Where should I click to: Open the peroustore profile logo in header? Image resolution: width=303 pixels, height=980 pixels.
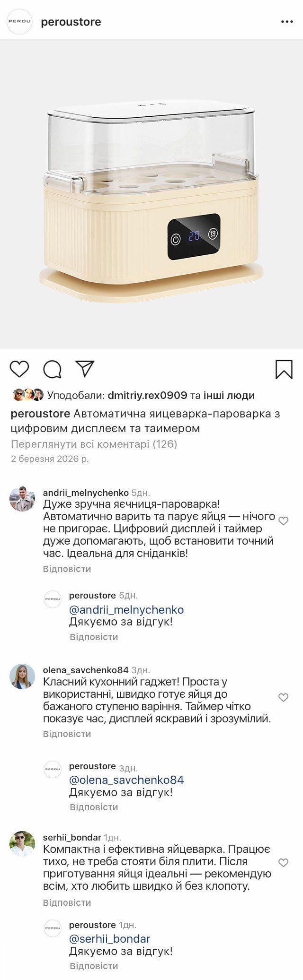(19, 22)
